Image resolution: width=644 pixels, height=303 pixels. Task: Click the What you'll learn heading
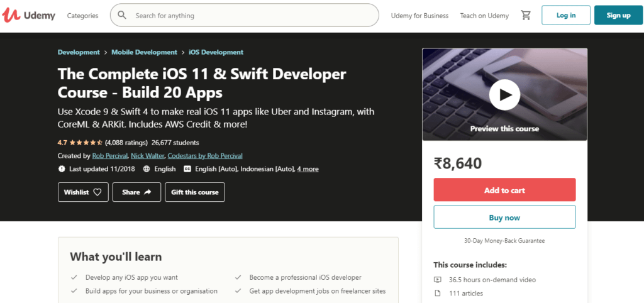[116, 257]
